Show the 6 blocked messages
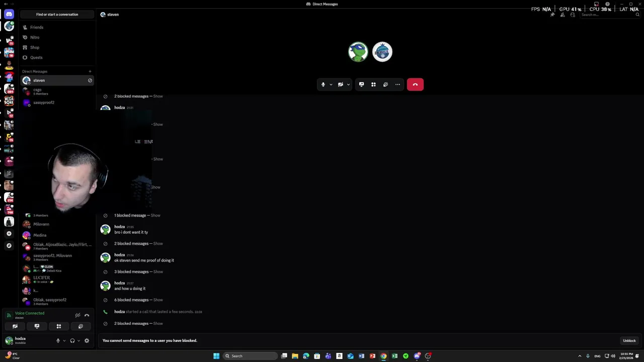 click(x=158, y=300)
